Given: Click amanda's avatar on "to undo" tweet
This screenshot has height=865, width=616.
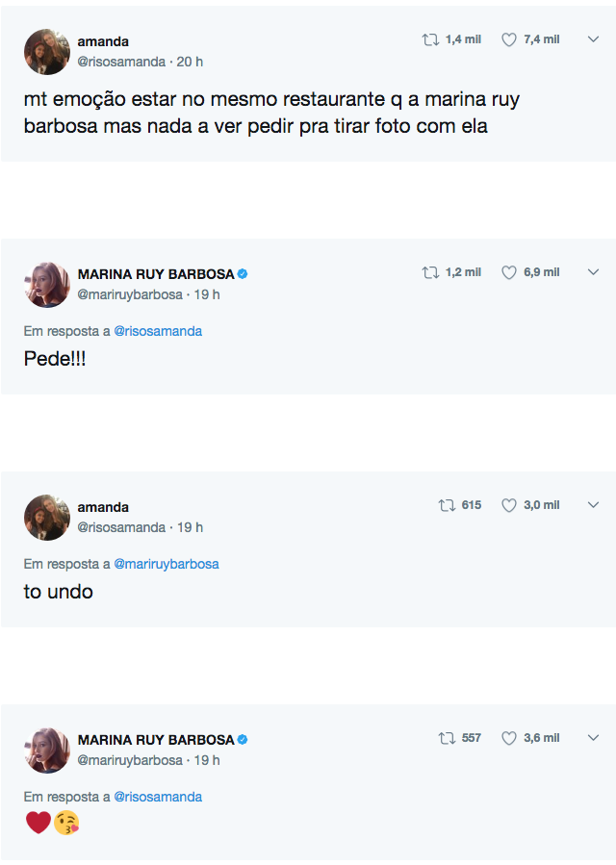Looking at the screenshot, I should click(x=47, y=518).
